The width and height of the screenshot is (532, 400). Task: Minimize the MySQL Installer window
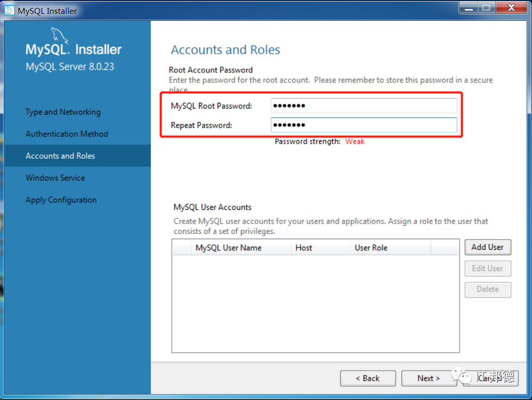469,7
